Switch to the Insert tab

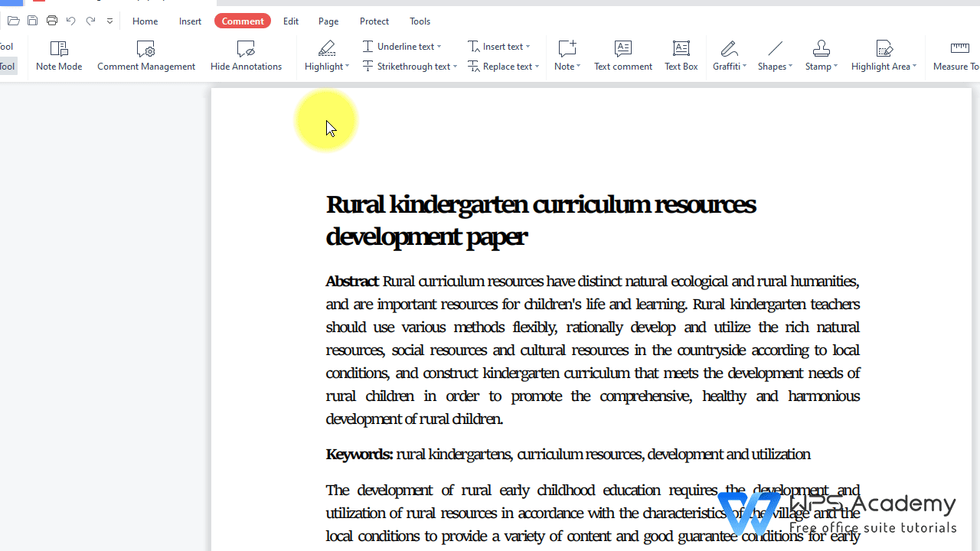pyautogui.click(x=190, y=21)
